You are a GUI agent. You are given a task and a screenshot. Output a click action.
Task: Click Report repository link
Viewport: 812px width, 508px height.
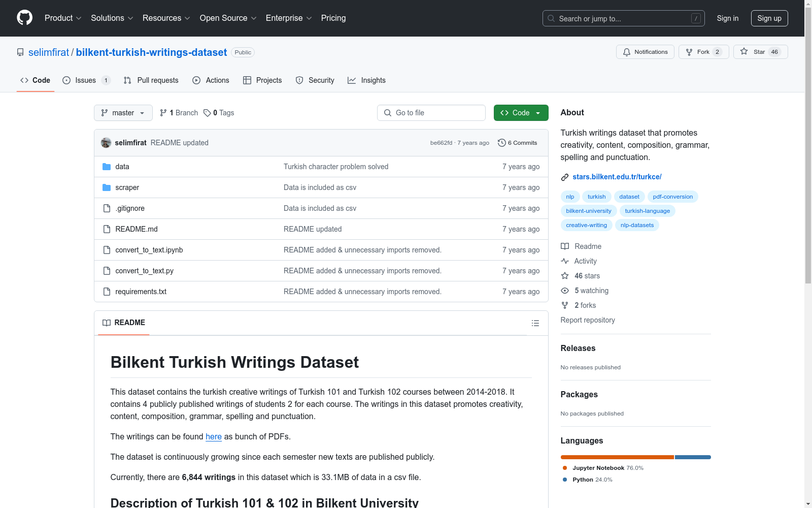[588, 320]
